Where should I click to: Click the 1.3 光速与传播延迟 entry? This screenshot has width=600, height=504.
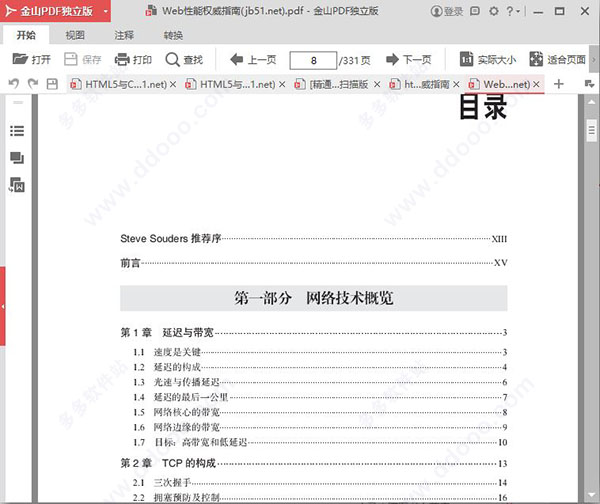[x=320, y=382]
